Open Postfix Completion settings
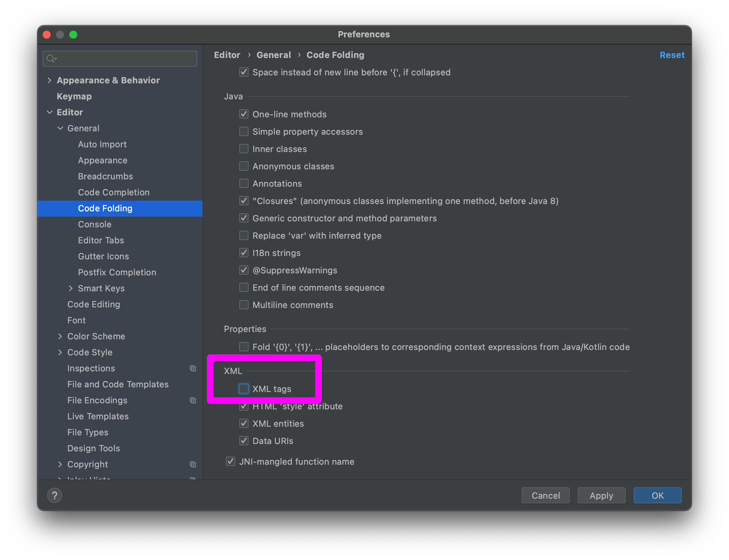Image resolution: width=729 pixels, height=560 pixels. 117,272
